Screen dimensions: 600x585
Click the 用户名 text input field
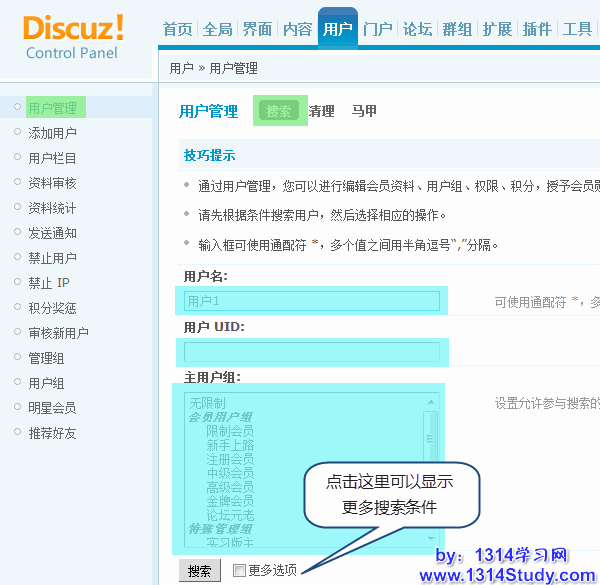coord(311,301)
